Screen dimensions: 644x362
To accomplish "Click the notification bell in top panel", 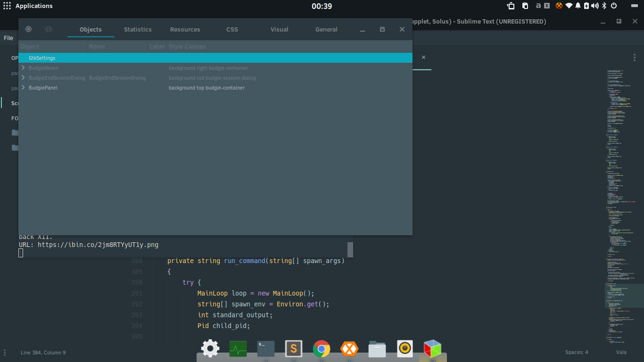I will point(578,6).
